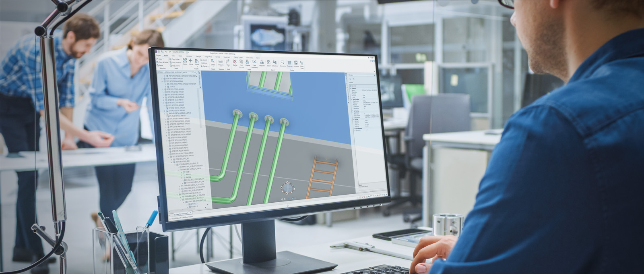Open the Design Aids ribbon tab
The height and width of the screenshot is (274, 644).
coord(208,56)
